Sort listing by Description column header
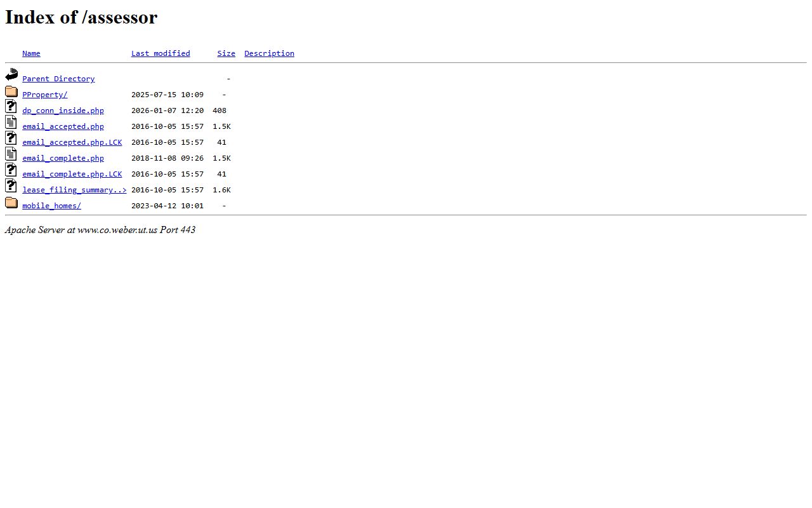Image resolution: width=812 pixels, height=508 pixels. 269,53
